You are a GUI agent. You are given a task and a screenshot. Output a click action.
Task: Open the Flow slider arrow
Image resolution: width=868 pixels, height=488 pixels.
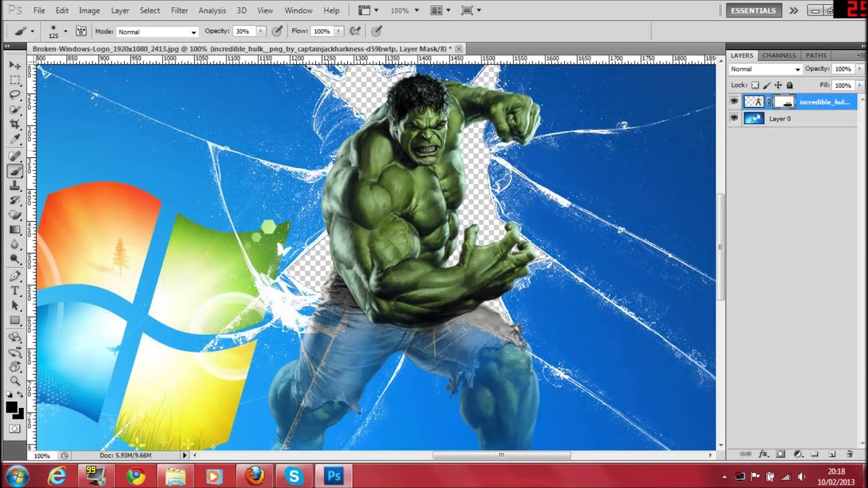[x=338, y=31]
